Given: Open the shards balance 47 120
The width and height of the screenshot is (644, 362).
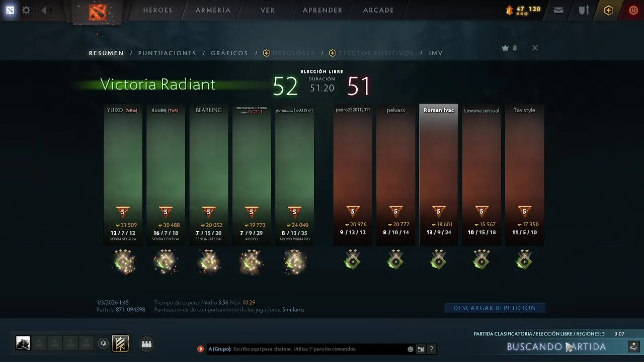Looking at the screenshot, I should [523, 10].
